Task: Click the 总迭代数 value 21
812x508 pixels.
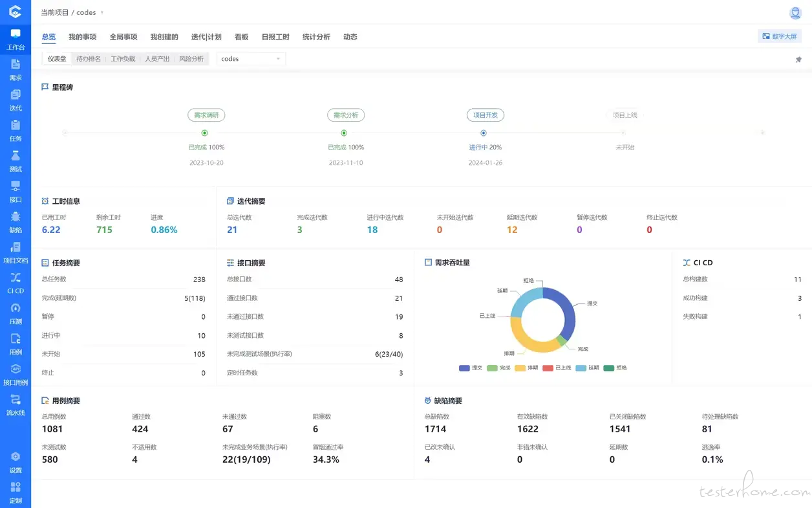Action: [x=232, y=230]
